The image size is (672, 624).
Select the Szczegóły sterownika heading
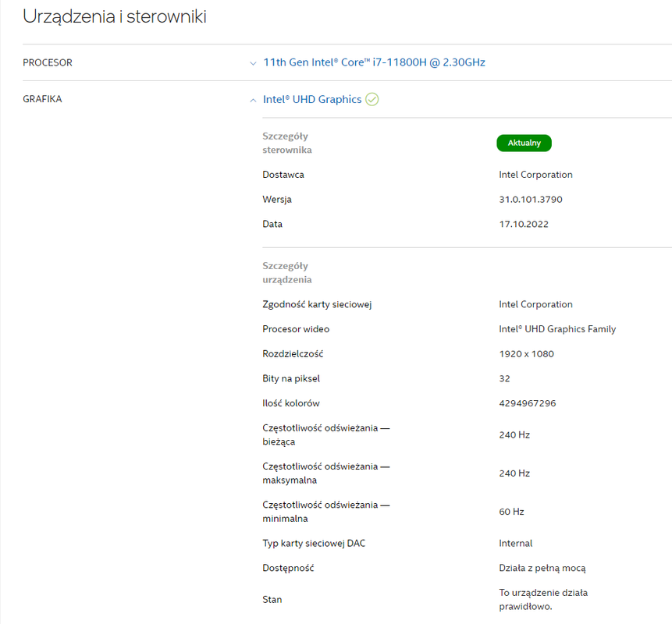click(286, 143)
